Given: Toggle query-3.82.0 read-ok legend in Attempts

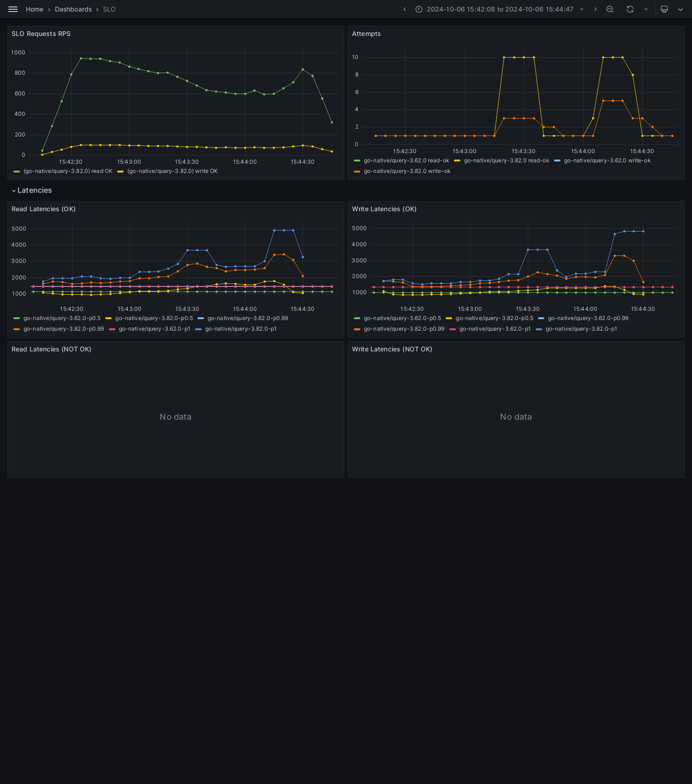Looking at the screenshot, I should coord(507,160).
